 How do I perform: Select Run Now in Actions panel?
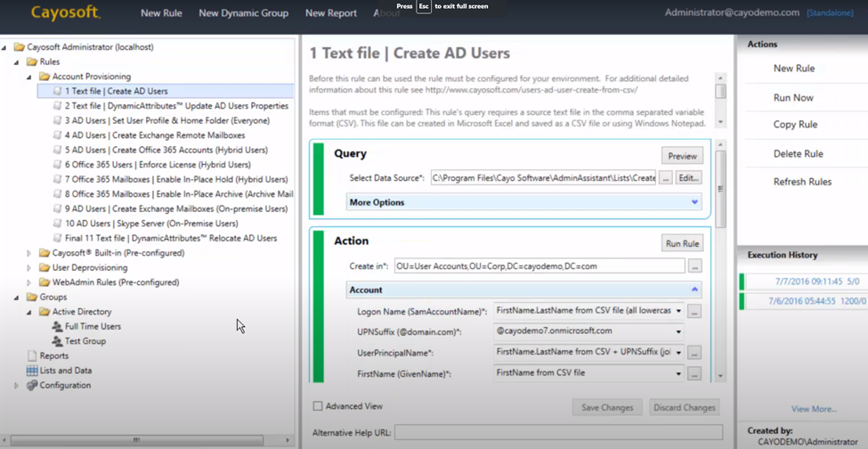(x=793, y=97)
